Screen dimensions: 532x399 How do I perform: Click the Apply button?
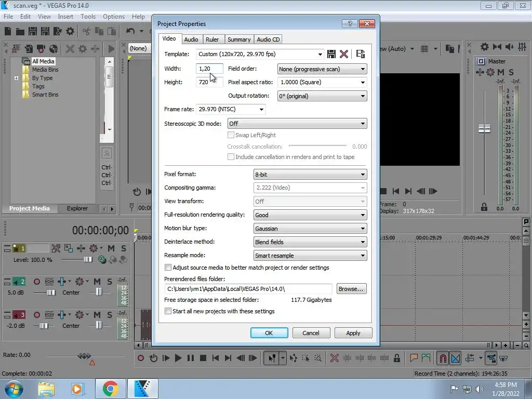click(x=353, y=333)
